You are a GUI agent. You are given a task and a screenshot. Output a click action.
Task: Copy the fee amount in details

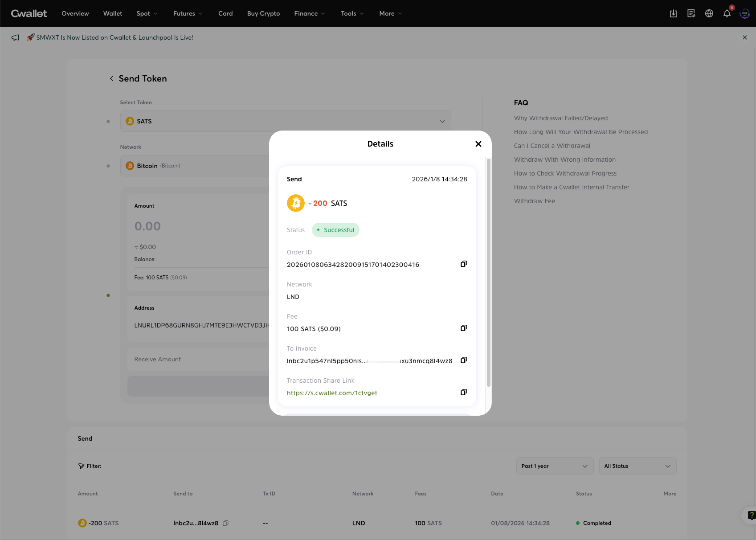click(x=463, y=328)
